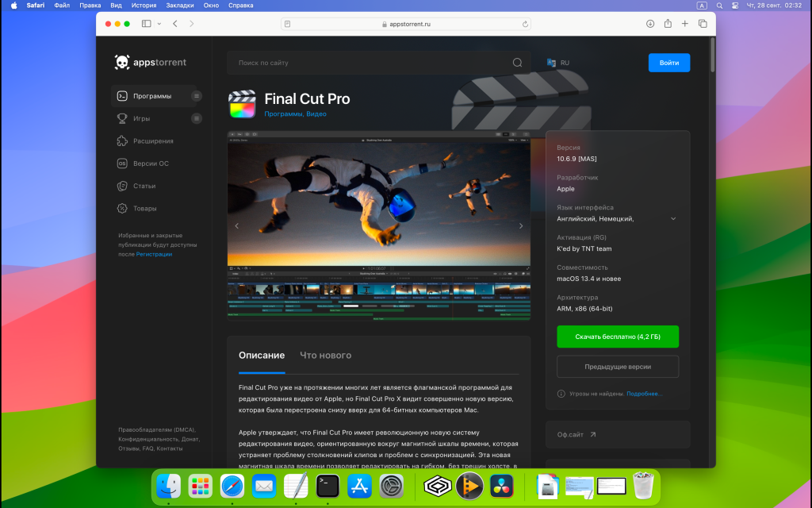The image size is (812, 508).
Task: Show Safari downloads
Action: [650, 24]
